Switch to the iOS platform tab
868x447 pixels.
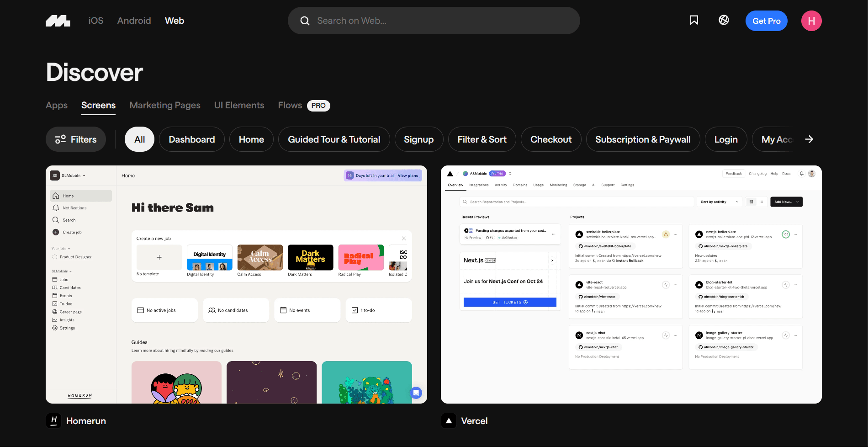pos(96,21)
